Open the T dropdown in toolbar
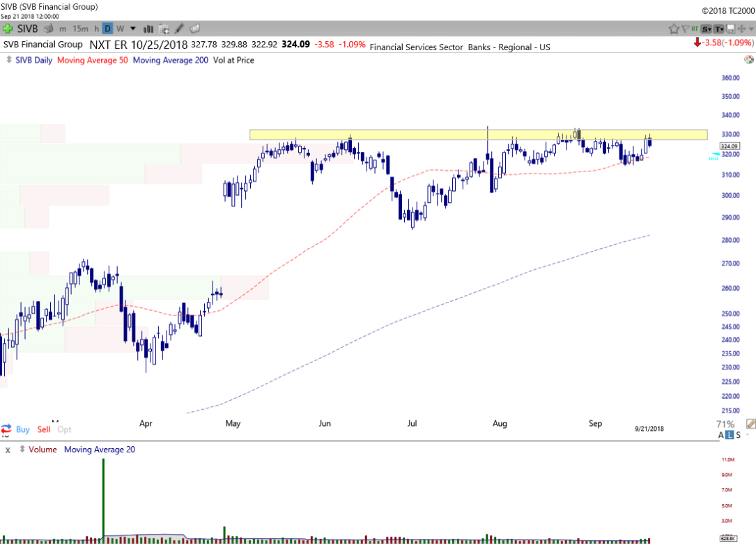This screenshot has height=550, width=756. click(x=718, y=29)
